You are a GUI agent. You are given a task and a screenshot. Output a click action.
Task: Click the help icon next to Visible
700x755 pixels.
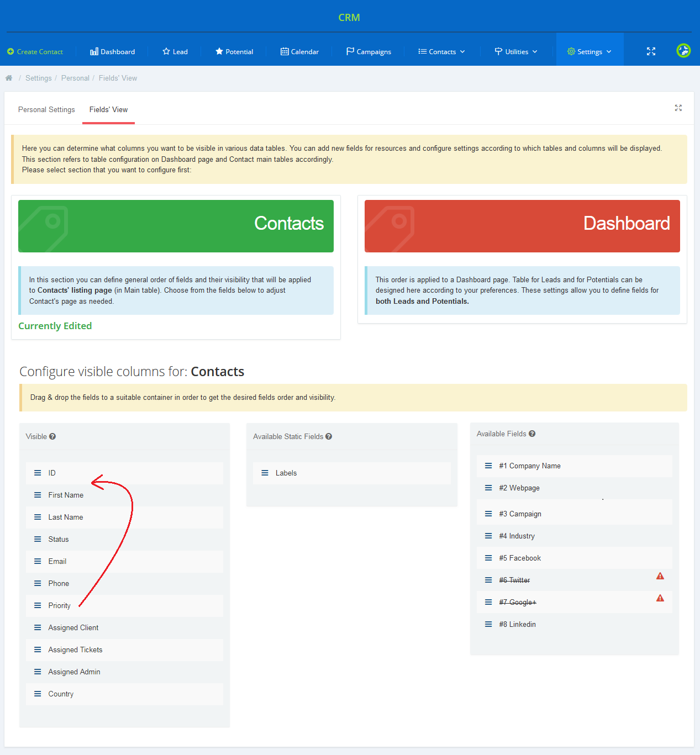tap(52, 436)
